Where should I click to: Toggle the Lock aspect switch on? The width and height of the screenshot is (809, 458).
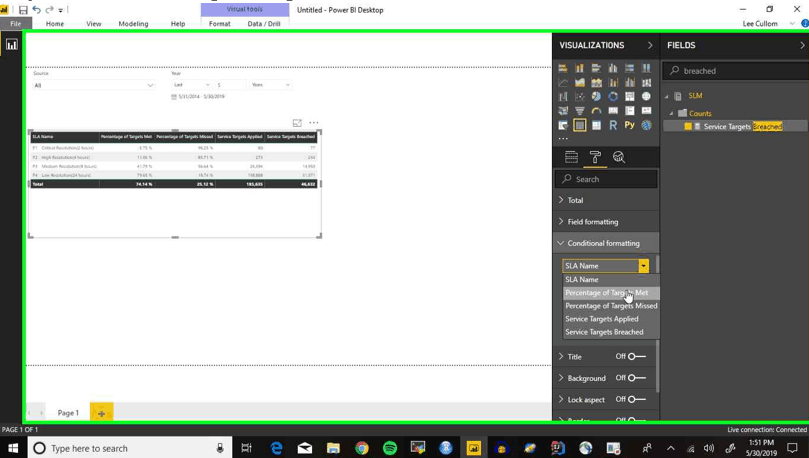(637, 399)
